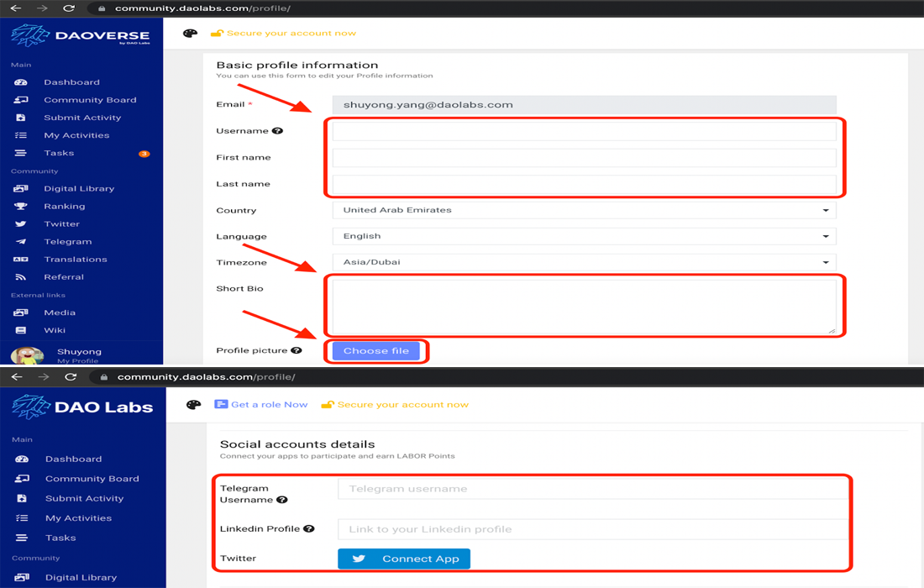Click Dashboard gauge icon in upper DAOVERSE sidebar

click(x=21, y=82)
